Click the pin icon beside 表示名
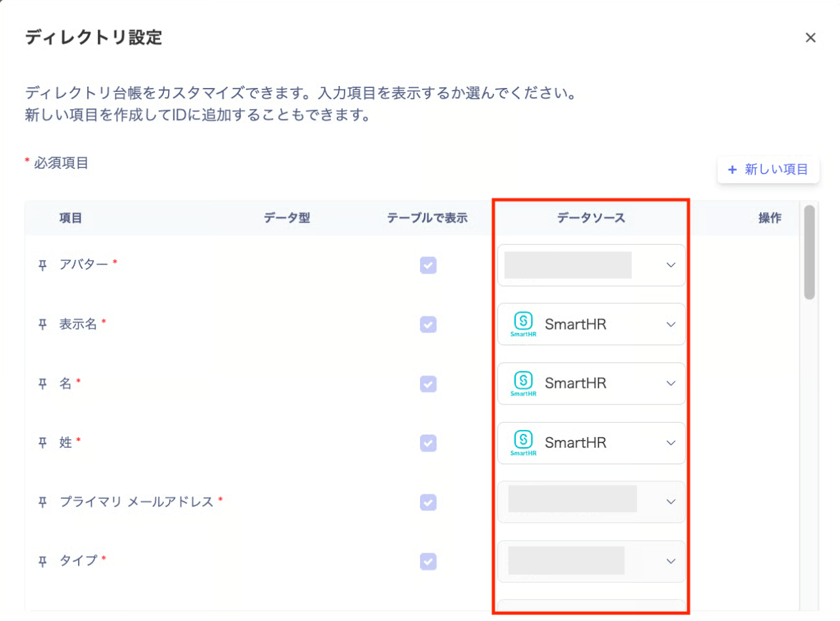840x621 pixels. coord(43,324)
